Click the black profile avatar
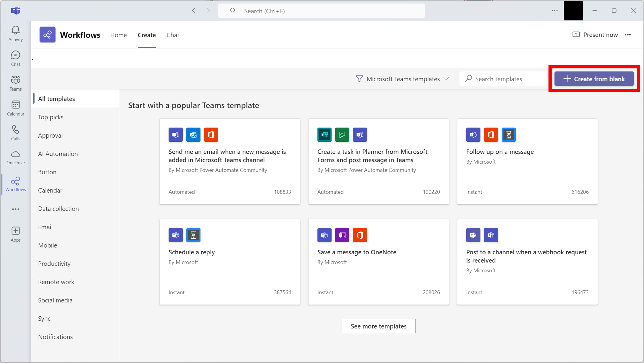 click(x=573, y=11)
